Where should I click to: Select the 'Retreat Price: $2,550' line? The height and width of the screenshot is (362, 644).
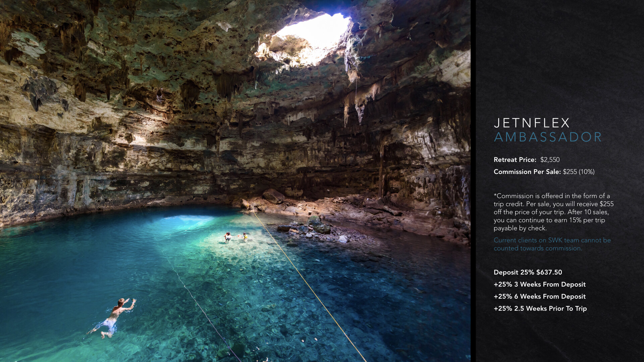[527, 160]
